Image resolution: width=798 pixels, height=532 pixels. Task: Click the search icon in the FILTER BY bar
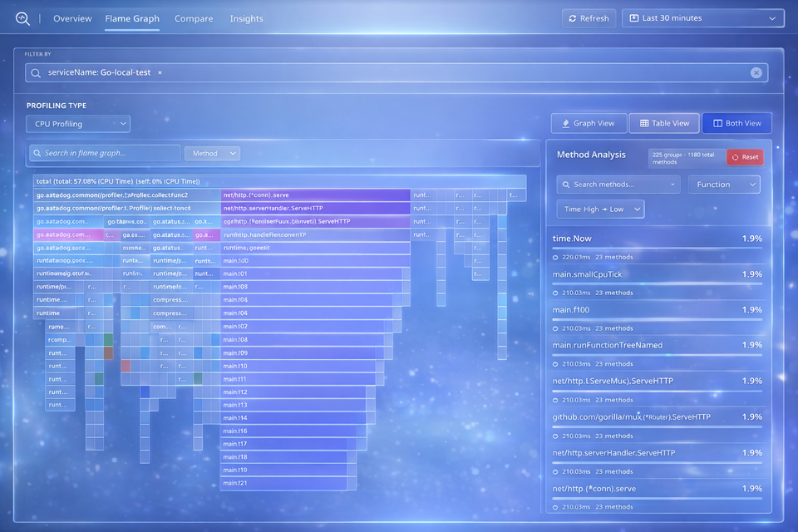[x=34, y=72]
